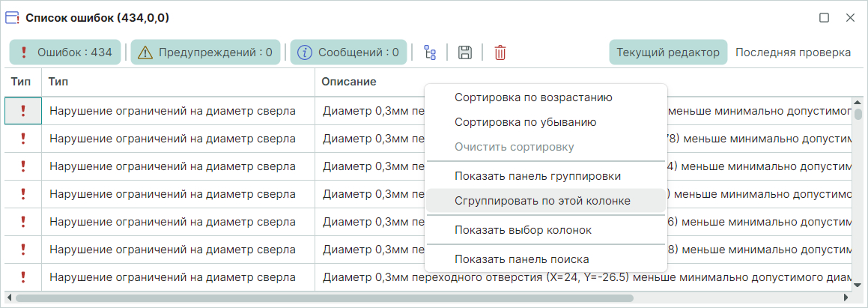Choose Сортировка по возрастанию from context menu
The width and height of the screenshot is (868, 308).
click(x=545, y=97)
